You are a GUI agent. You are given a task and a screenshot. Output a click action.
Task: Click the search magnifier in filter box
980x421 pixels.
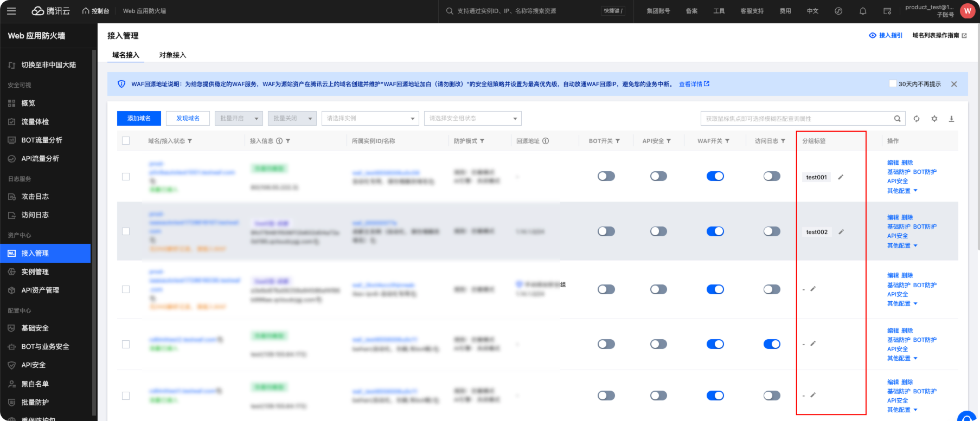(898, 119)
